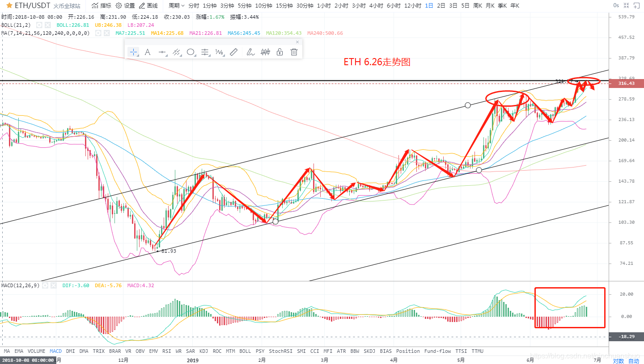Toggle the lock drawings icon
Viewport: 644px width, 364px height.
(x=280, y=52)
